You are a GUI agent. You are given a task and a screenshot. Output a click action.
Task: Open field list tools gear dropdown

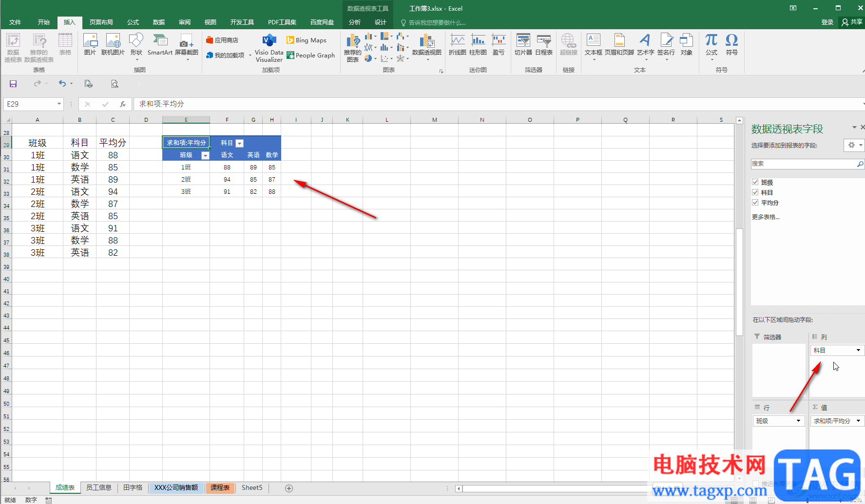click(x=854, y=145)
